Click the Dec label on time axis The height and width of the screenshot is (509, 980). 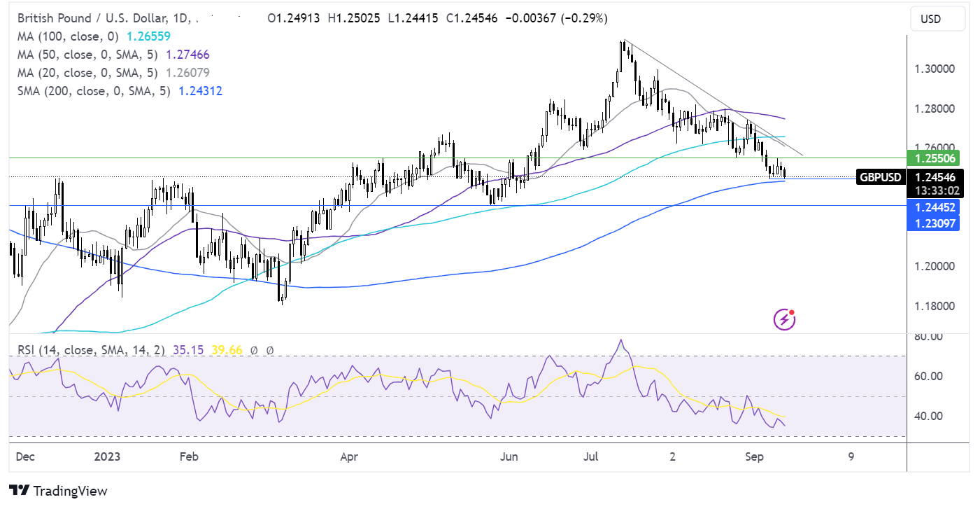point(25,457)
